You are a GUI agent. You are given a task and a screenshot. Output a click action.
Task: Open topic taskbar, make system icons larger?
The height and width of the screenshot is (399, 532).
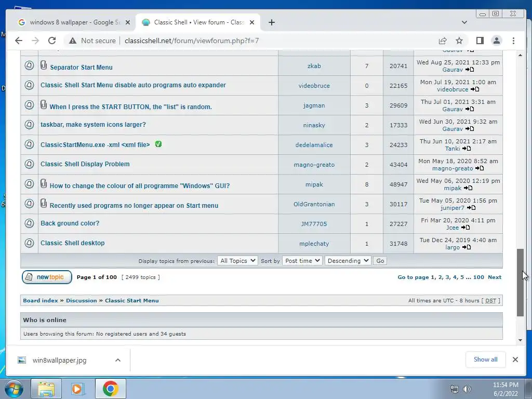(93, 125)
